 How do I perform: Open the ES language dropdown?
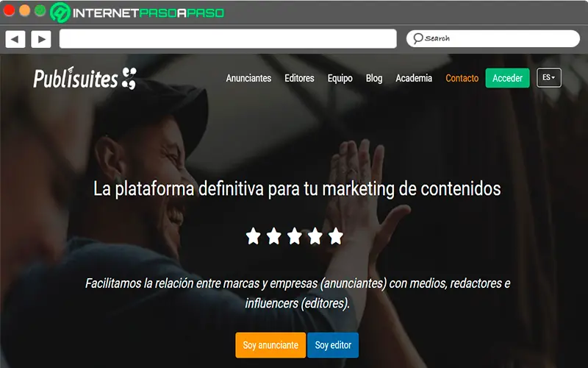pos(549,78)
